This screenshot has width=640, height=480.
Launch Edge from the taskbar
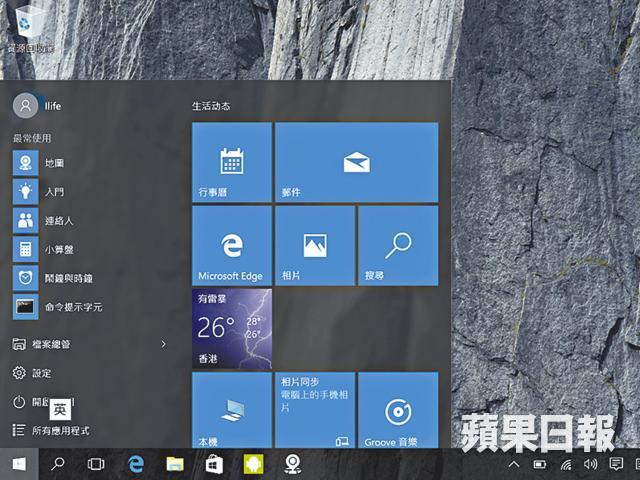tap(136, 464)
